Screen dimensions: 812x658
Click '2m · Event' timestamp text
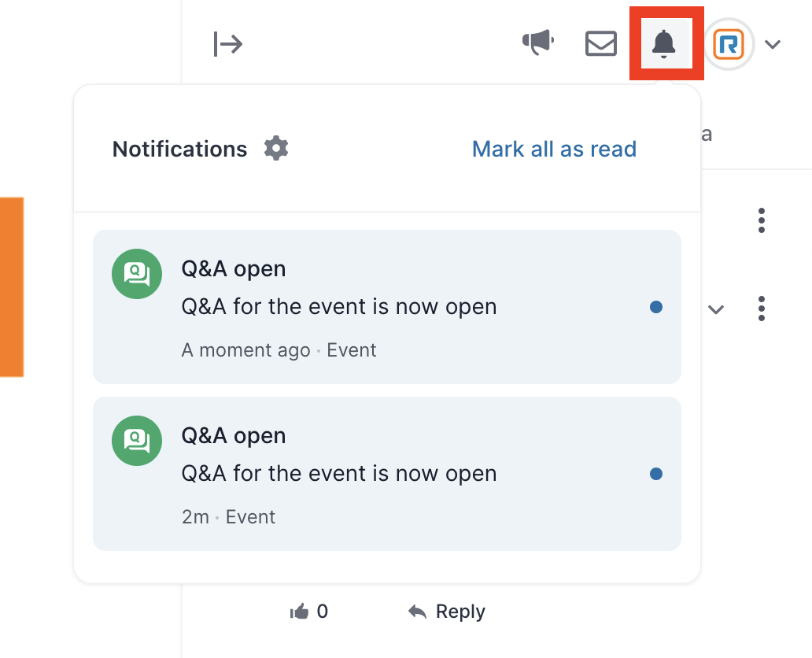pyautogui.click(x=228, y=517)
